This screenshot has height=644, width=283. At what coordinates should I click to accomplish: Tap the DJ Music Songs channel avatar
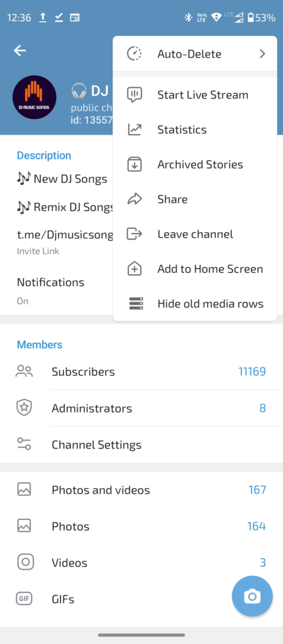coord(35,97)
